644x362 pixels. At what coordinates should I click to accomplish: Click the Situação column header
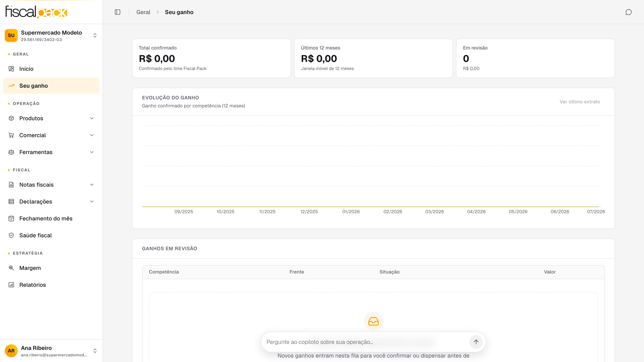click(389, 272)
